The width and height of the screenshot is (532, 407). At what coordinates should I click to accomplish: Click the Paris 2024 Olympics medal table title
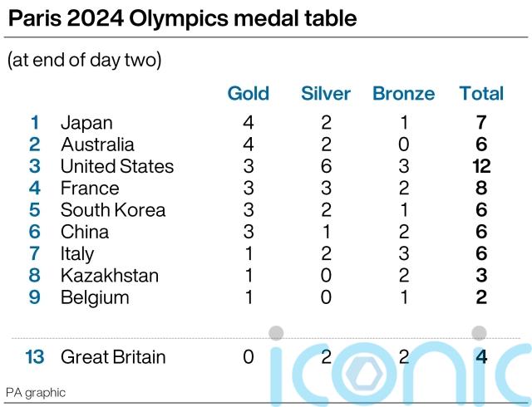[x=183, y=18]
